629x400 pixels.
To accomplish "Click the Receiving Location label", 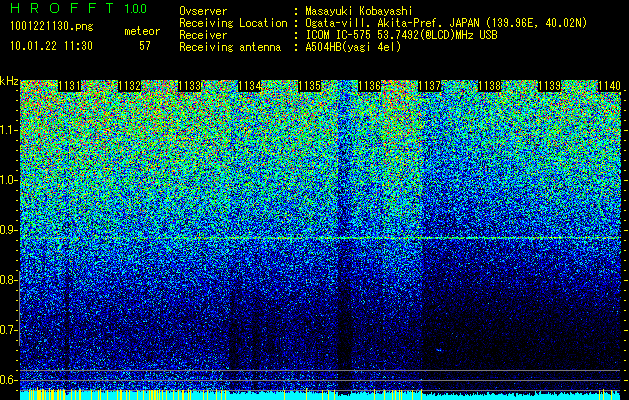I will (x=233, y=23).
